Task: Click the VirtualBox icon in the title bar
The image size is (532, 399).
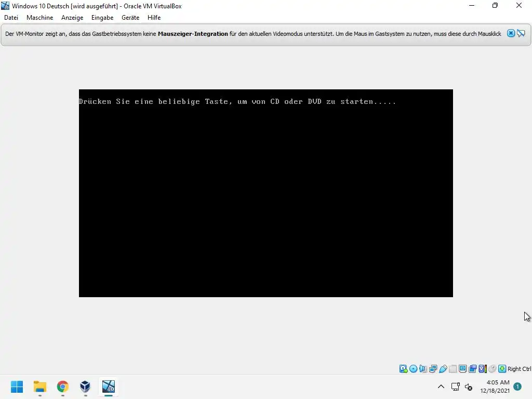Action: 5,6
